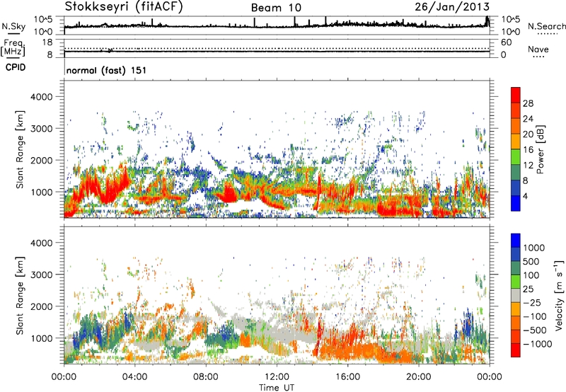Select the "Freq. [MHz]" axis label
566x392 pixels.
tap(13, 48)
